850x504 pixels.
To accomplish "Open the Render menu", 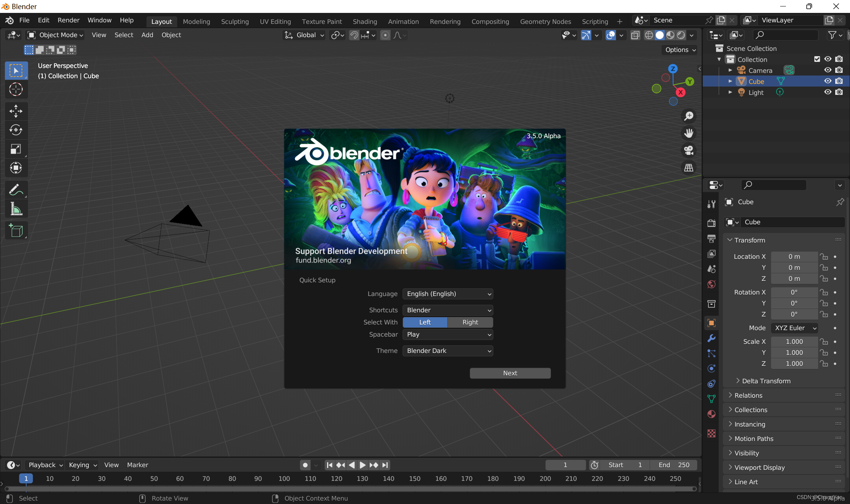I will 68,20.
